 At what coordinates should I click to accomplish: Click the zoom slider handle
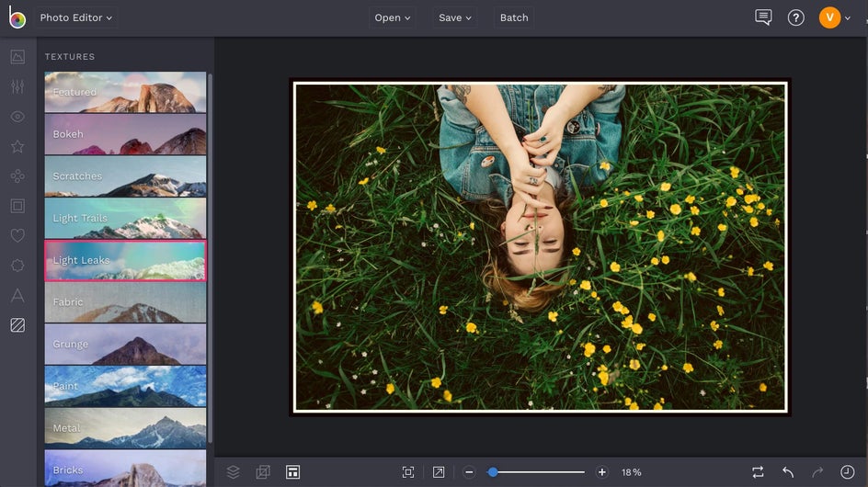[493, 471]
